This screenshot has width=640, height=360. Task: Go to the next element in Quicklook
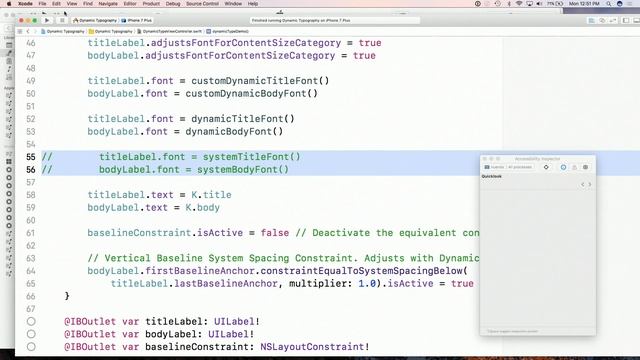(590, 184)
